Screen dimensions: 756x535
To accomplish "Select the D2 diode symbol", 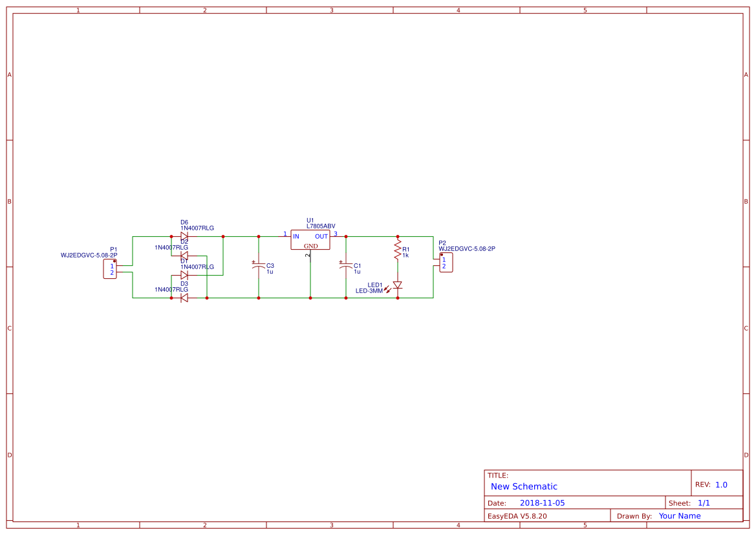I will [x=184, y=256].
